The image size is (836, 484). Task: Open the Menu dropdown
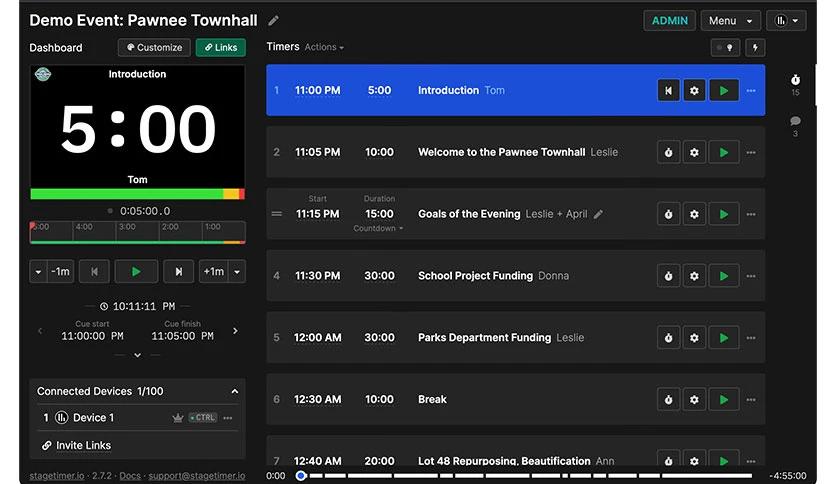pyautogui.click(x=730, y=21)
